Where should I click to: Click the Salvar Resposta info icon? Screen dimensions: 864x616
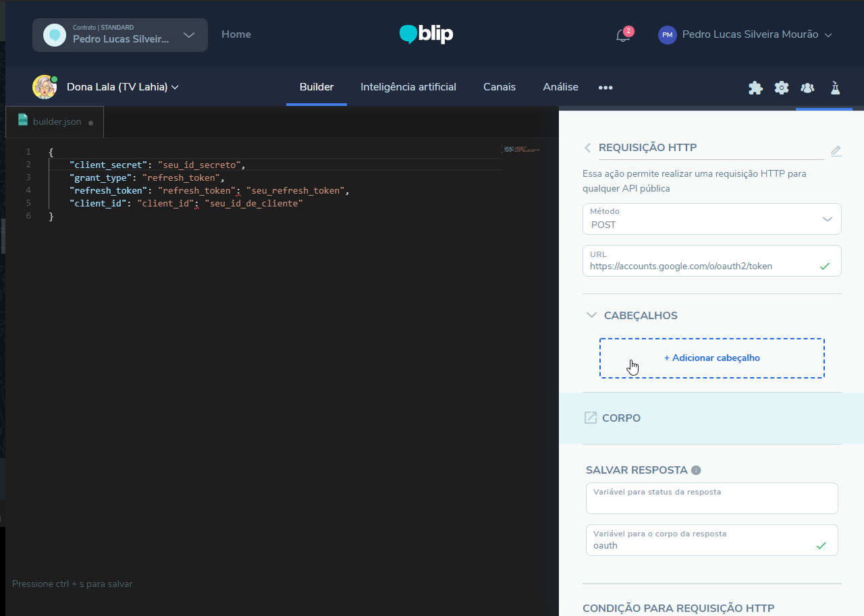click(x=696, y=470)
